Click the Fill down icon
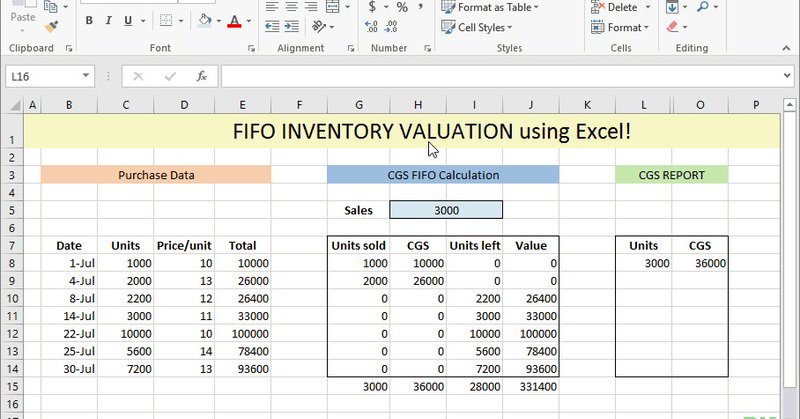This screenshot has height=419, width=800. point(672,7)
